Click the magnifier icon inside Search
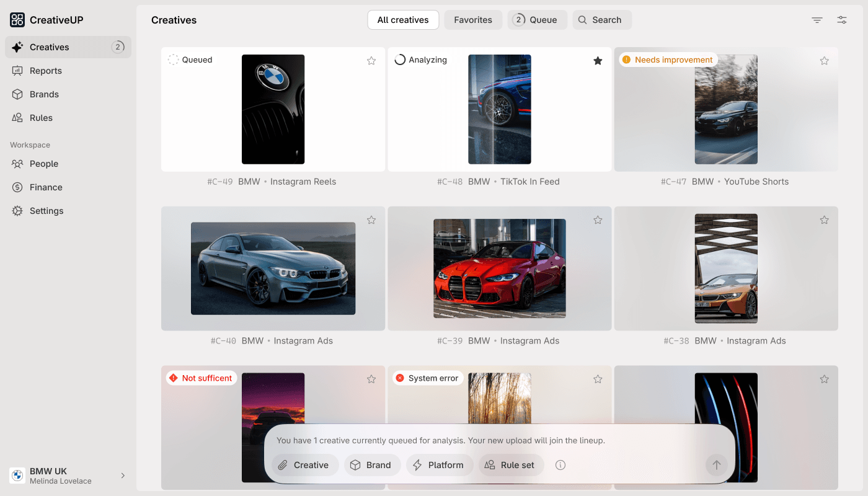 click(582, 20)
